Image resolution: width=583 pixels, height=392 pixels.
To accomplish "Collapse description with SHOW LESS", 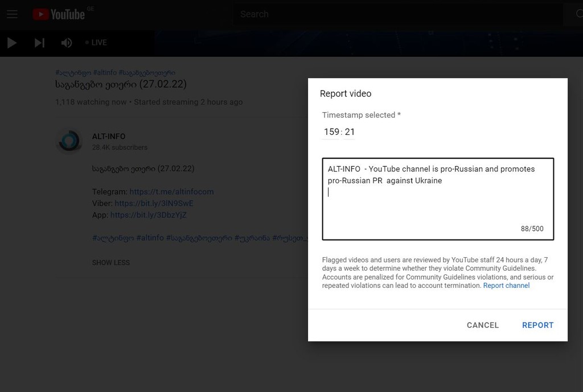I will [x=111, y=263].
